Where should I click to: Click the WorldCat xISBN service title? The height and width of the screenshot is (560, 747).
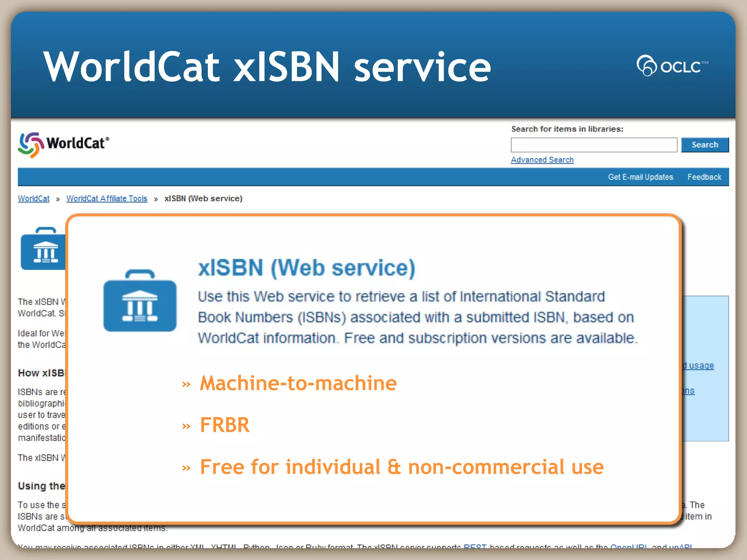(267, 66)
